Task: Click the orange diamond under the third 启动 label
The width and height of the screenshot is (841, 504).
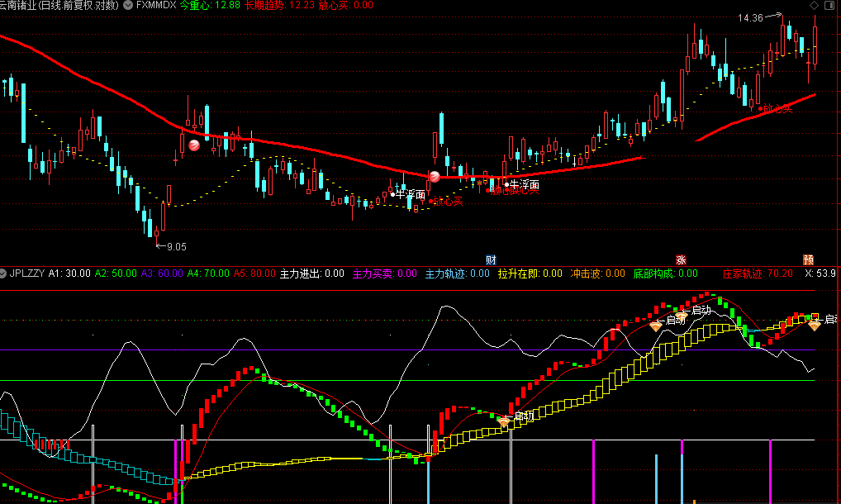Action: tap(682, 316)
